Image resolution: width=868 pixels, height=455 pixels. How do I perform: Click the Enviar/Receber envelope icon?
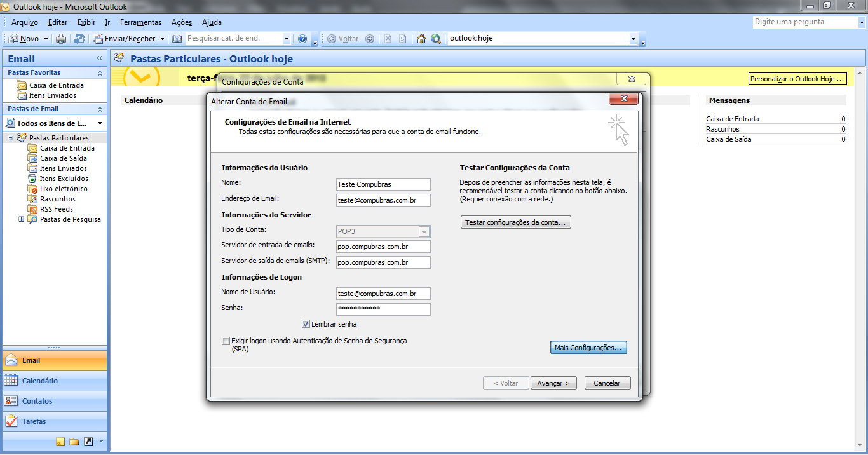98,39
